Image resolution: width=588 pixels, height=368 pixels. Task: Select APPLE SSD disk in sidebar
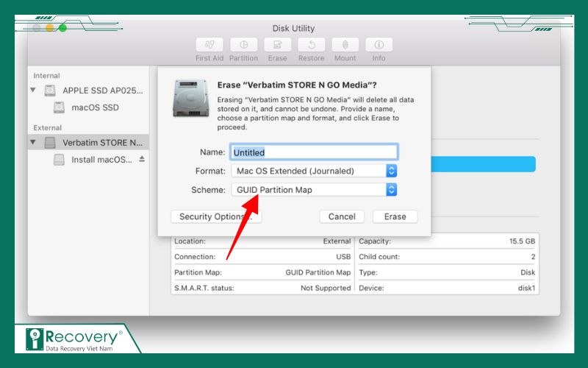(x=102, y=91)
